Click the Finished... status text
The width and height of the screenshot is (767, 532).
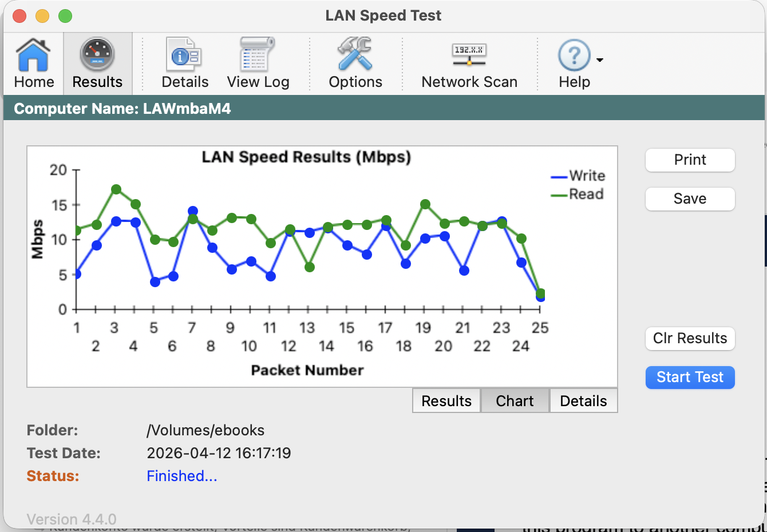pyautogui.click(x=182, y=476)
